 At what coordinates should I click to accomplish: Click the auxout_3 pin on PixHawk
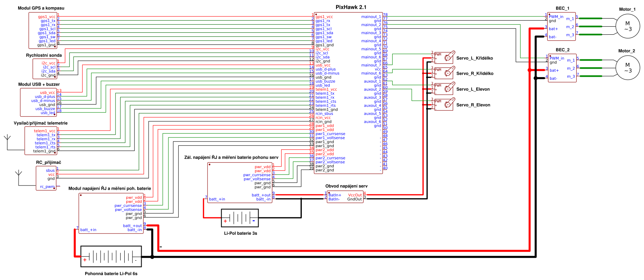coord(372,98)
